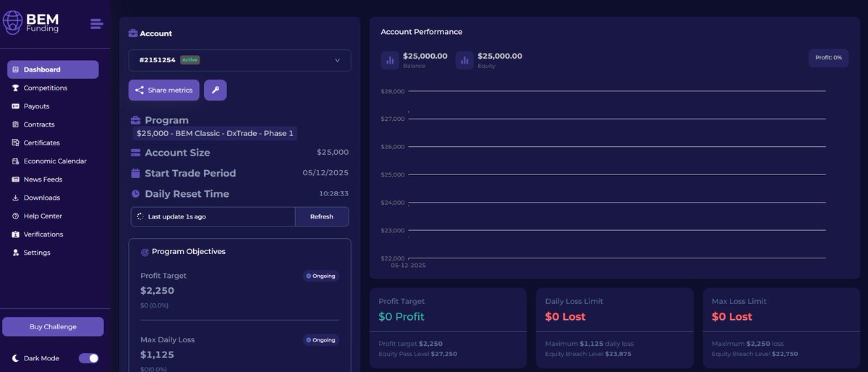Screen dimensions: 868x372
Task: Click the $0 Profit value
Action: (x=401, y=317)
